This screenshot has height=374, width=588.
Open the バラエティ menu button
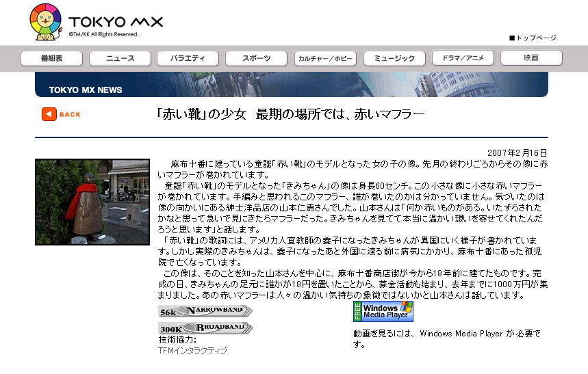188,58
